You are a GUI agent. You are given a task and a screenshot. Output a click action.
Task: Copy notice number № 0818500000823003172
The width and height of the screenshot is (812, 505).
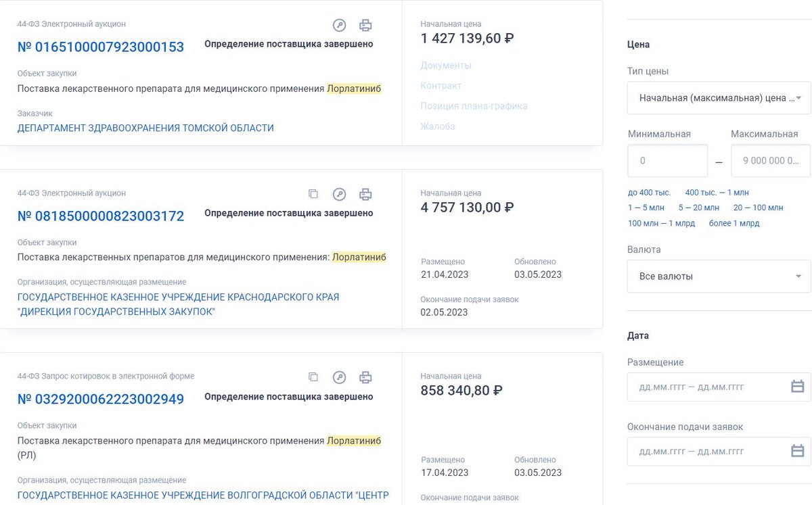[x=313, y=193]
